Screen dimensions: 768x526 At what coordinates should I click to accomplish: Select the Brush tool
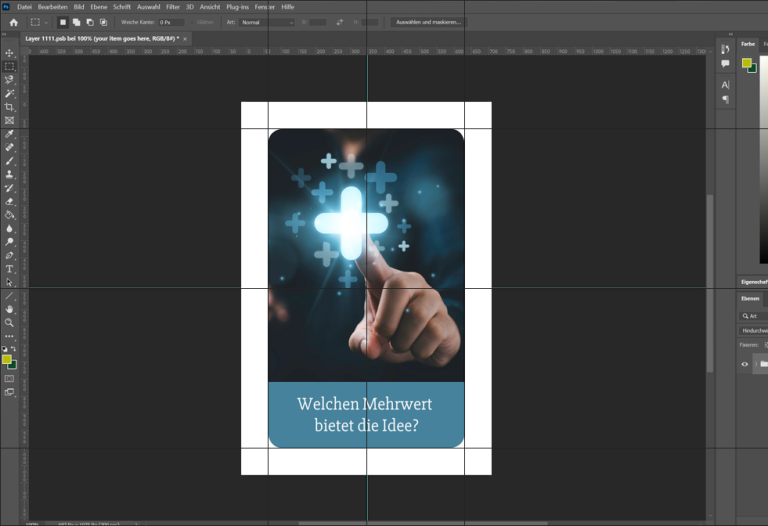pos(9,161)
